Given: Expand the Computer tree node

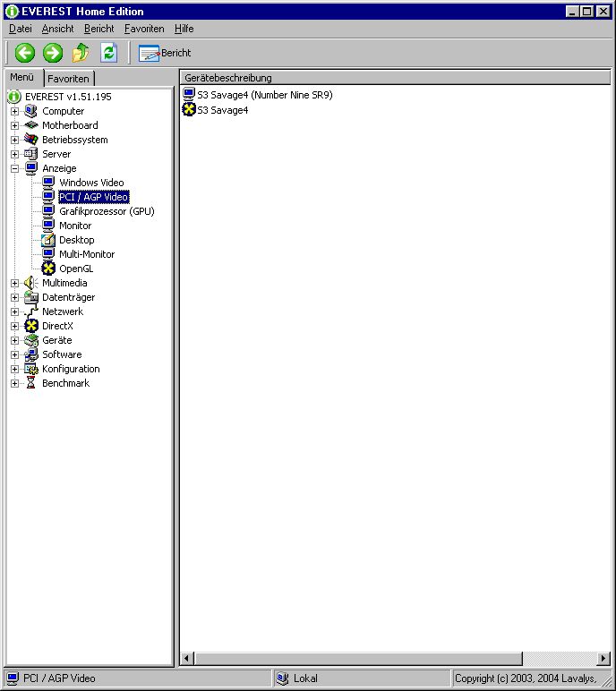Looking at the screenshot, I should click(x=14, y=111).
